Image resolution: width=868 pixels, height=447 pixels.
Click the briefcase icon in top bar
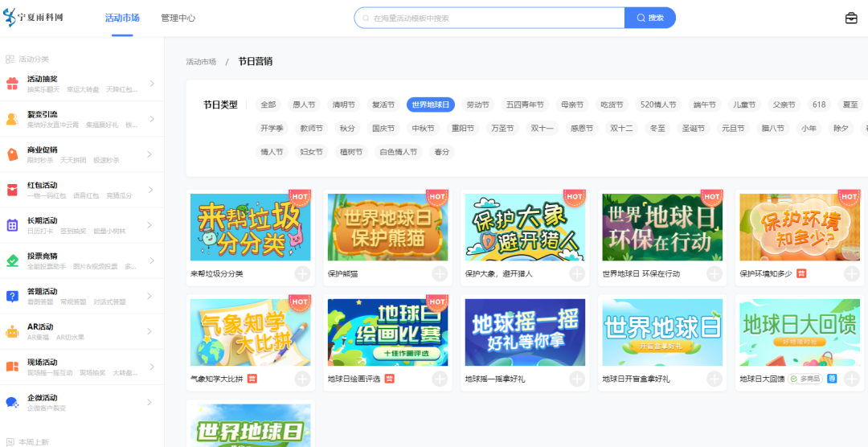(851, 18)
